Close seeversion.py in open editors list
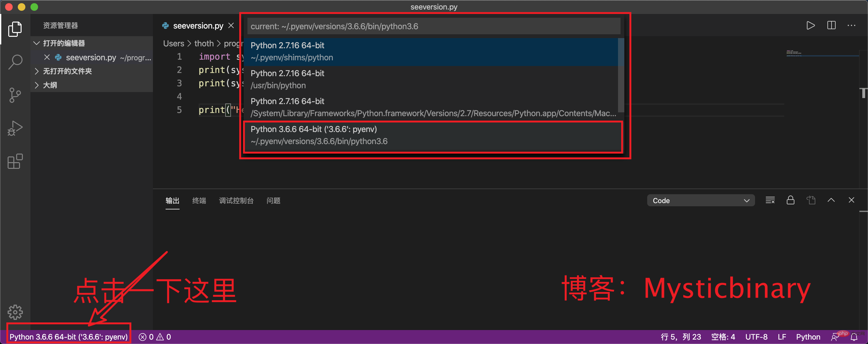Screen dimensions: 868x344 (47, 57)
